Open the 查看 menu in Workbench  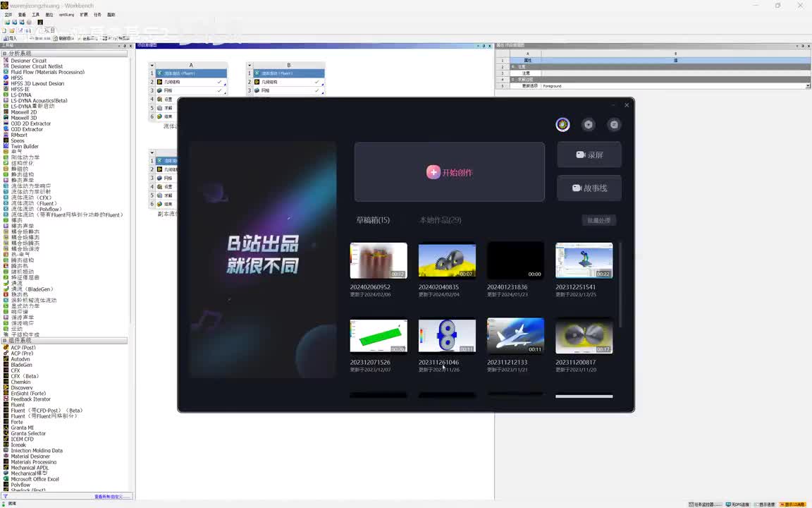point(22,15)
